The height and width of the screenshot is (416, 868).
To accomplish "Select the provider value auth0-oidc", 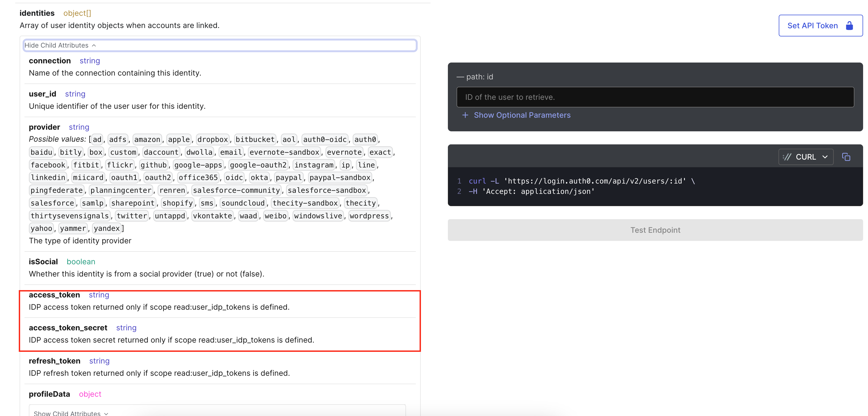I will point(325,139).
